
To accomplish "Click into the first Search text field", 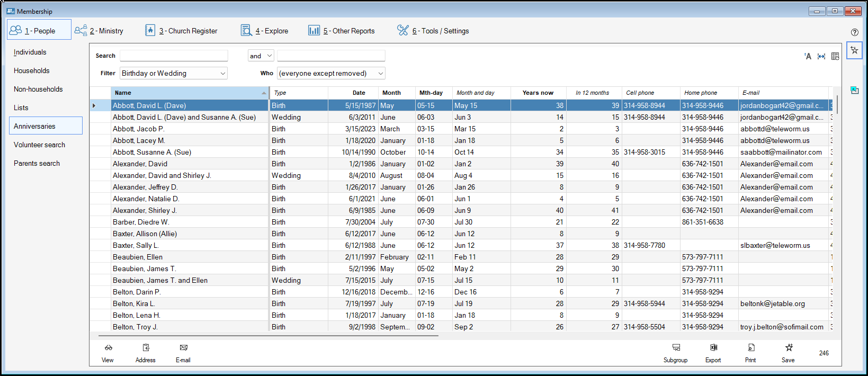I will click(174, 56).
